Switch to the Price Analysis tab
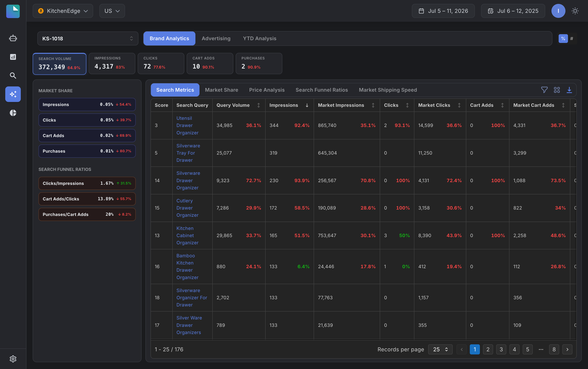This screenshot has height=369, width=588. coord(267,90)
